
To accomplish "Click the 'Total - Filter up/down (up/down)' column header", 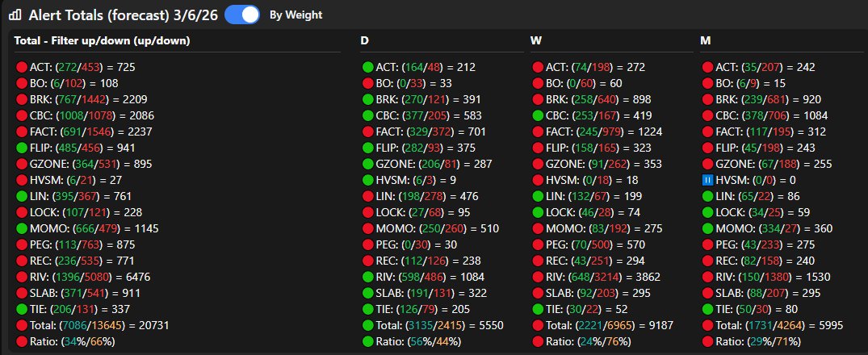I will point(103,41).
